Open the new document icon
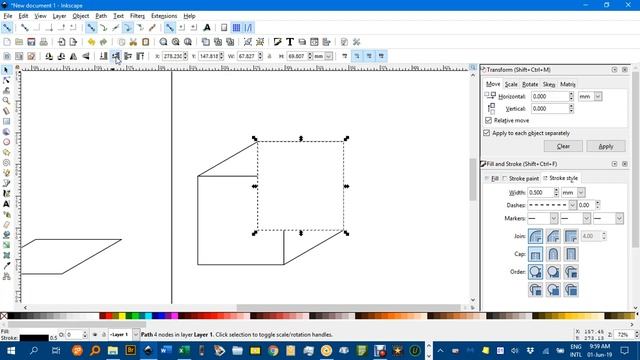 7,42
